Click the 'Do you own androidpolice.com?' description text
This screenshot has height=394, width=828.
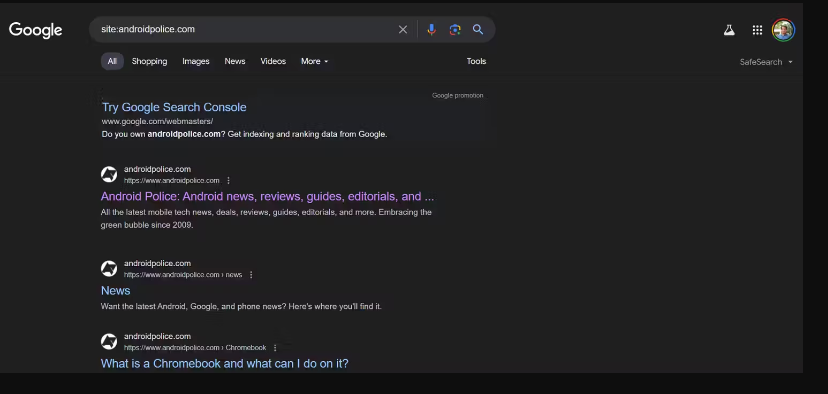coord(244,134)
